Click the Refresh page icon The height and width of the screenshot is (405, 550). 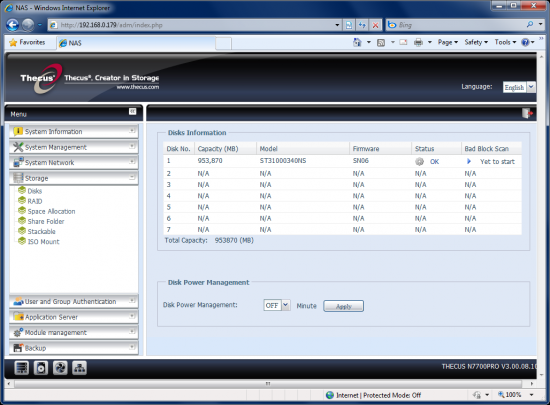click(x=362, y=25)
